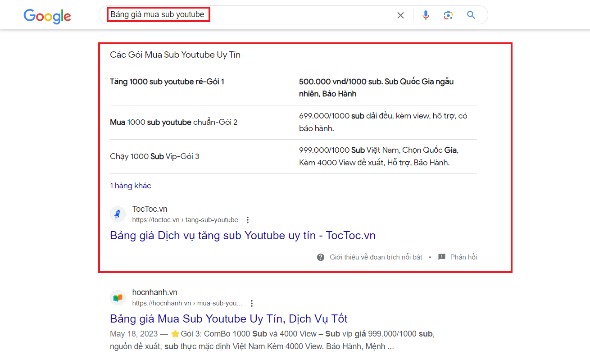Click the hocnhanh.vn › mua-sub-you breadcrumb URL

point(187,303)
